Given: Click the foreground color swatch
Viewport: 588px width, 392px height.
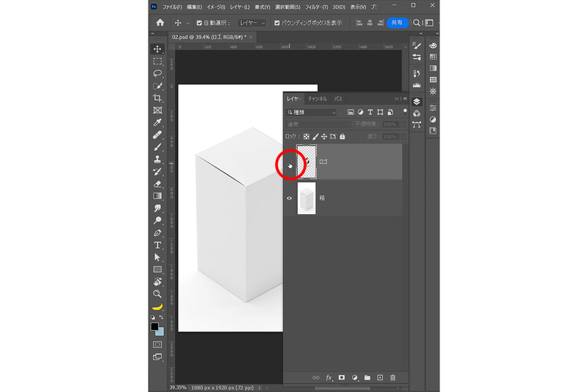Looking at the screenshot, I should pos(154,327).
